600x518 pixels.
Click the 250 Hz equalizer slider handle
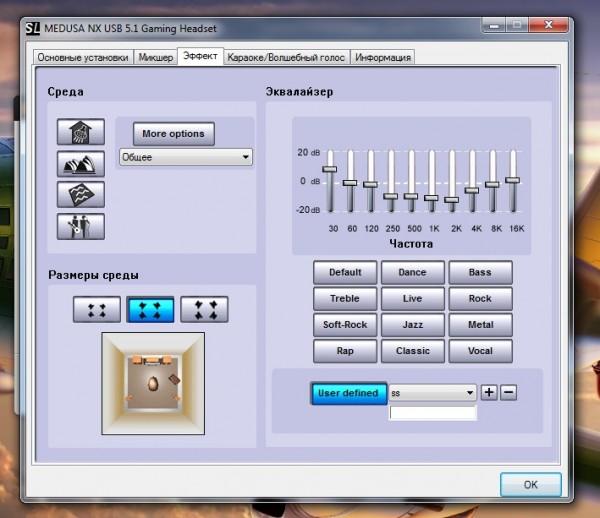point(391,196)
